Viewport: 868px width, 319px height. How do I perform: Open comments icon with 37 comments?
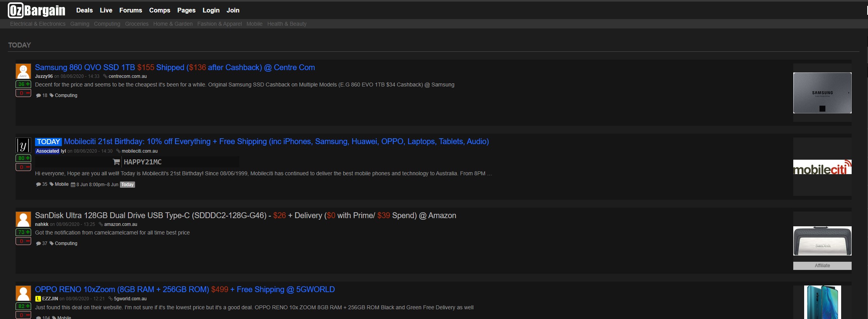[x=39, y=243]
